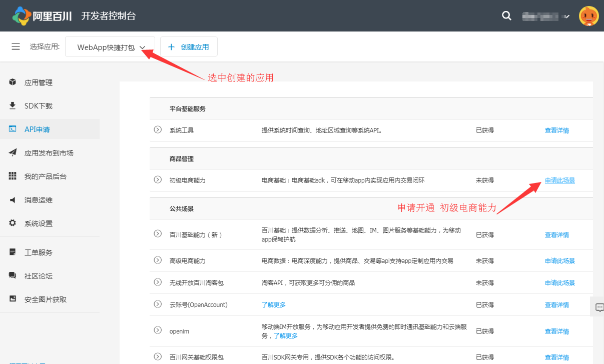Click the search magnifier icon in header
Screen dimensions: 604x364
pyautogui.click(x=506, y=15)
